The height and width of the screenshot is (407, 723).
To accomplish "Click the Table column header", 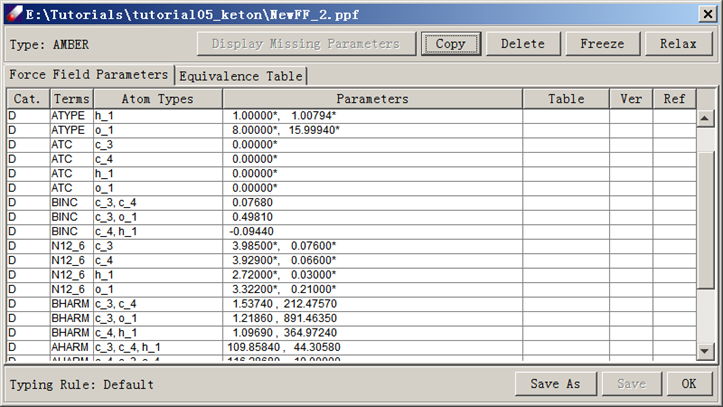I will [566, 99].
